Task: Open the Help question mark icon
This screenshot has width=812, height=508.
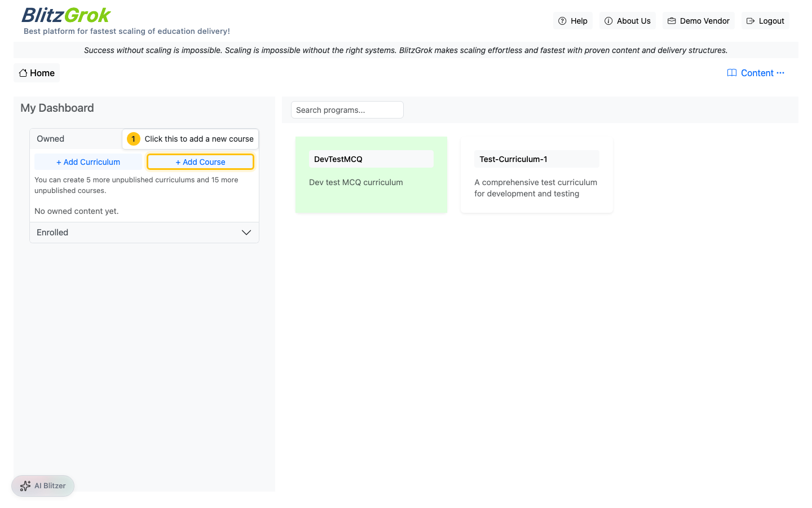Action: 562,20
